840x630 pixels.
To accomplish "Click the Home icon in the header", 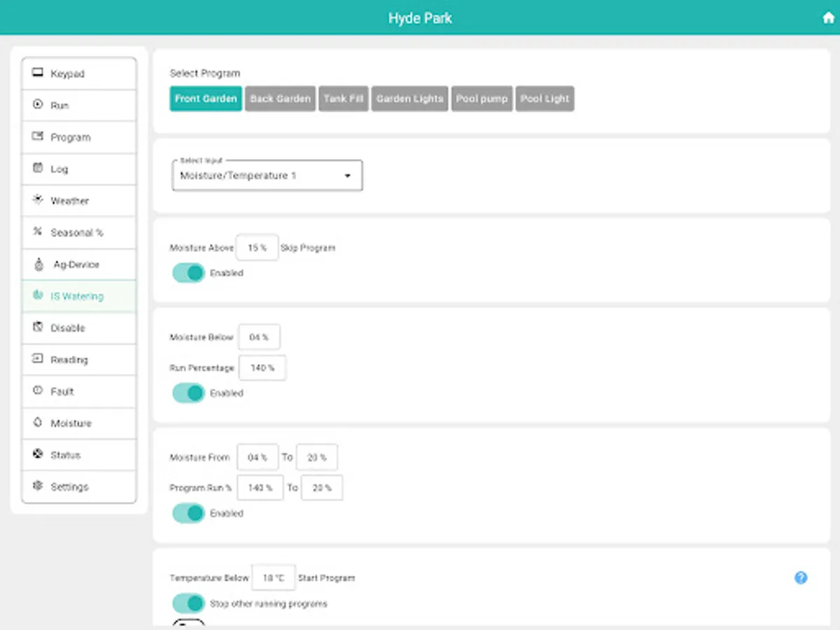I will tap(827, 17).
